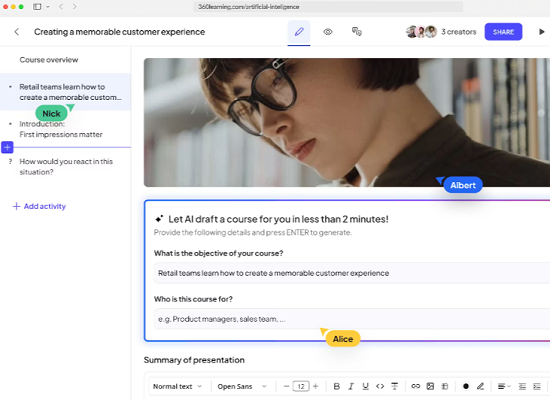This screenshot has height=400, width=550.
Task: Increase font size with plus
Action: click(315, 386)
